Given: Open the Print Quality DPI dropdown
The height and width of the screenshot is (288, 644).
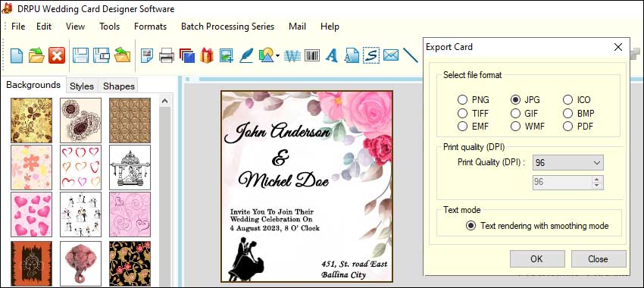Looking at the screenshot, I should [x=568, y=163].
